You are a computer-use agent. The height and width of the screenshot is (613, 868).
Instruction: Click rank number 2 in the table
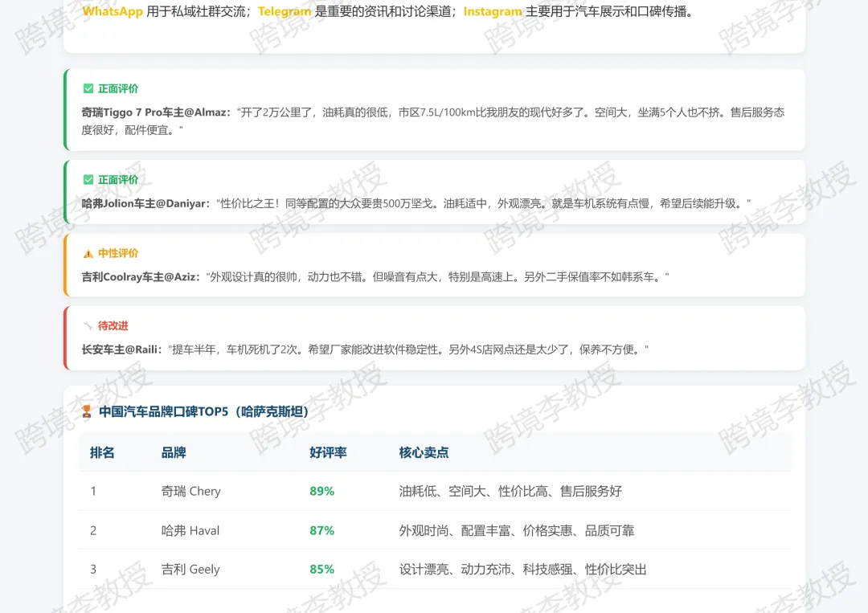(93, 530)
